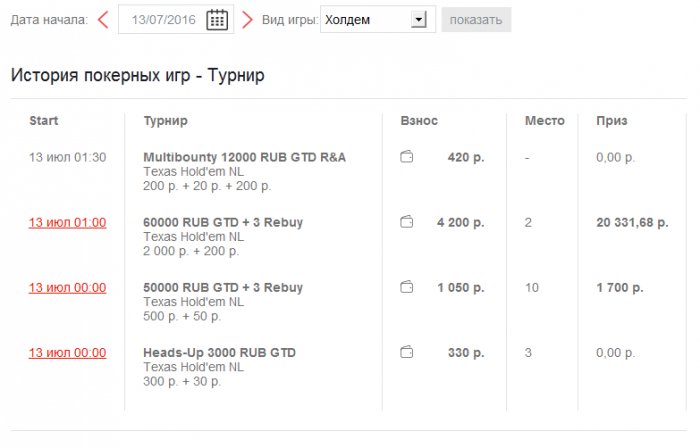Click the 13 июл 01:30 start time
The width and height of the screenshot is (700, 448).
[x=67, y=157]
